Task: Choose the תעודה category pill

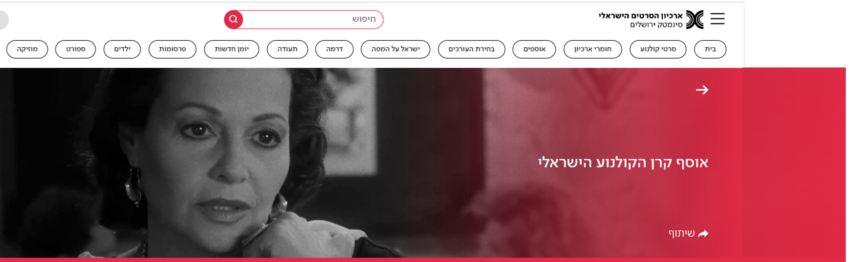Action: [x=287, y=49]
